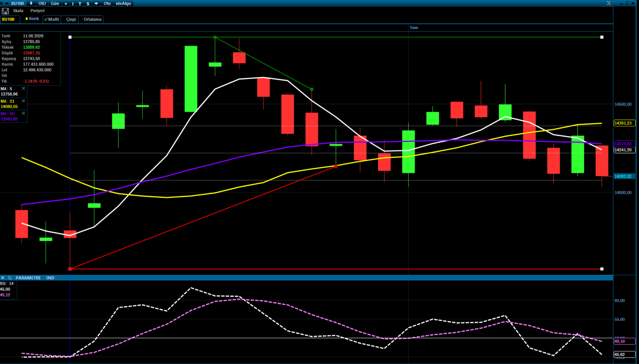Screen dimensions: 639x364
Task: Click the left back arrow in title bar
Action: pyautogui.click(x=7, y=3)
